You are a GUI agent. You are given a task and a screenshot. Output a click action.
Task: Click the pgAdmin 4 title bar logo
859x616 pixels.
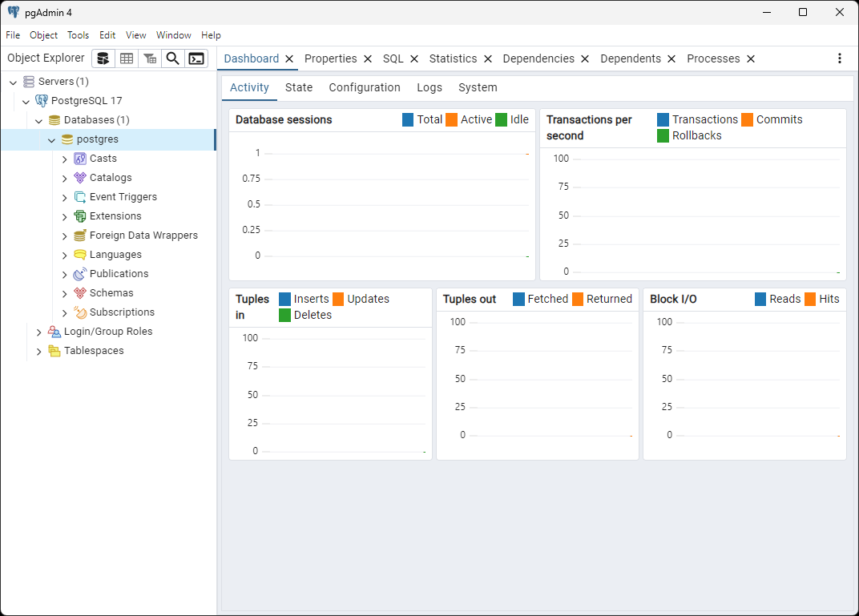pyautogui.click(x=14, y=12)
